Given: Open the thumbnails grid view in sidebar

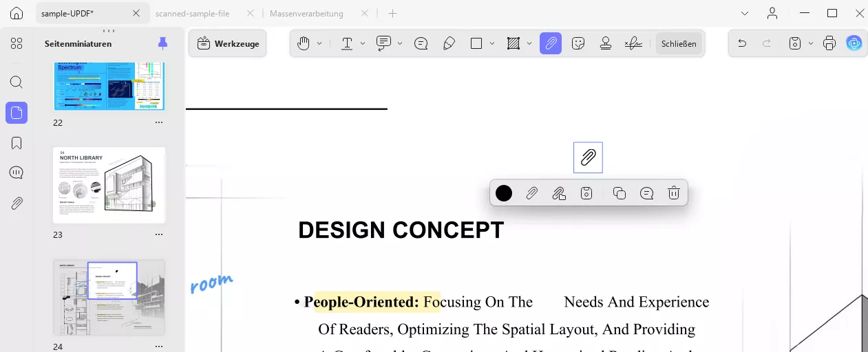Looking at the screenshot, I should pos(17,43).
